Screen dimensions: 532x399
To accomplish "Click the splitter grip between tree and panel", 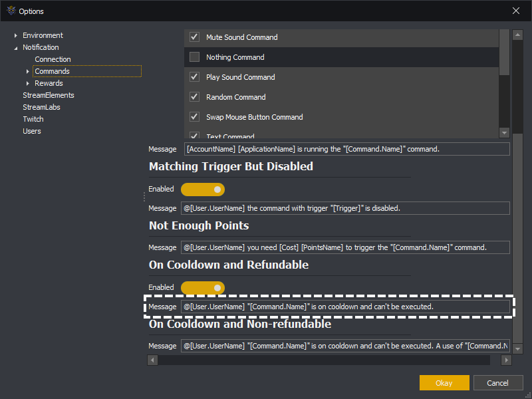I will (x=144, y=197).
